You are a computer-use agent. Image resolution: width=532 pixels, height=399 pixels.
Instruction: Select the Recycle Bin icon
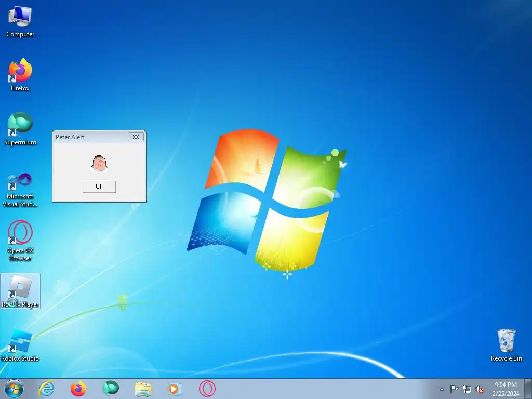[x=506, y=345]
